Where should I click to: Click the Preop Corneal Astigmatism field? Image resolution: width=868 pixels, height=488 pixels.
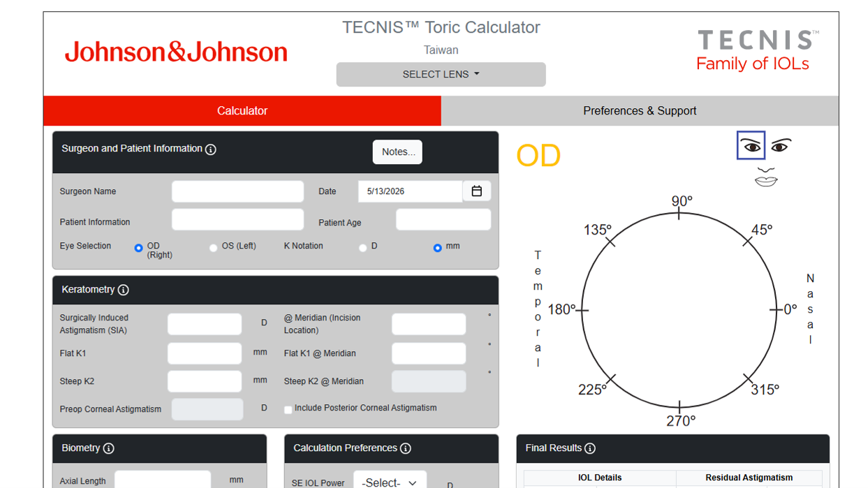(x=207, y=409)
